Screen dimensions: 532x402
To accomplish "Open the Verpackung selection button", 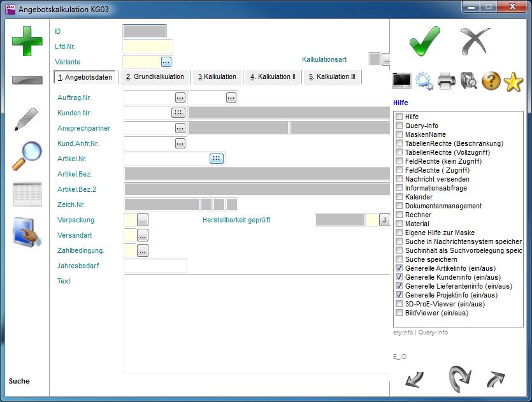I will pos(143,220).
